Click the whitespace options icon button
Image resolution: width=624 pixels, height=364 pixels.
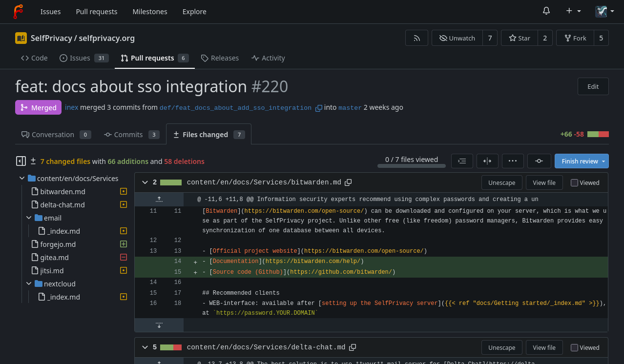[x=462, y=161]
